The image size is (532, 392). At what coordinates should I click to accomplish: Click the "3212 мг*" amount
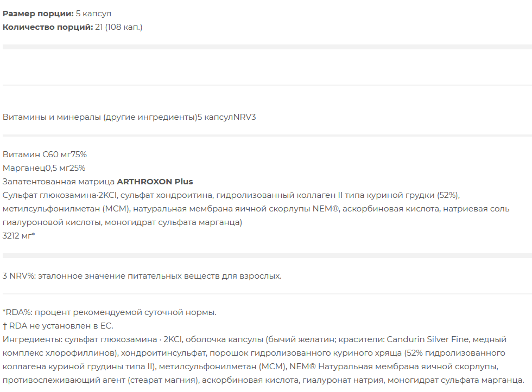pos(18,236)
